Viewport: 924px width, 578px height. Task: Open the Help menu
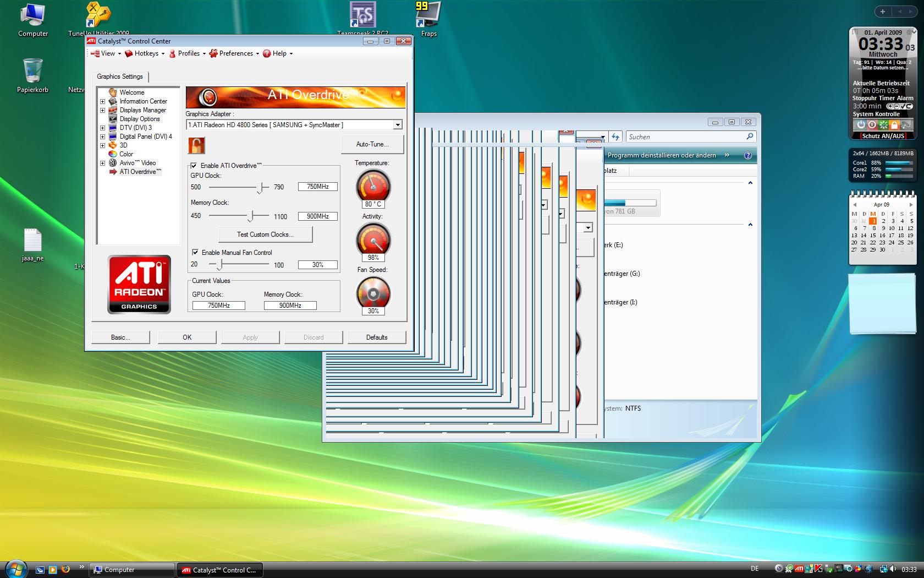(278, 53)
